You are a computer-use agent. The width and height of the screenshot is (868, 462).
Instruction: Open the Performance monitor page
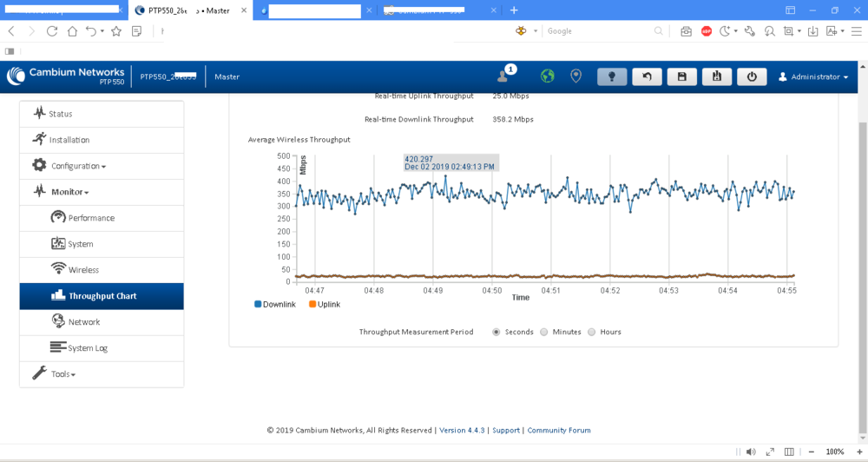tap(91, 218)
